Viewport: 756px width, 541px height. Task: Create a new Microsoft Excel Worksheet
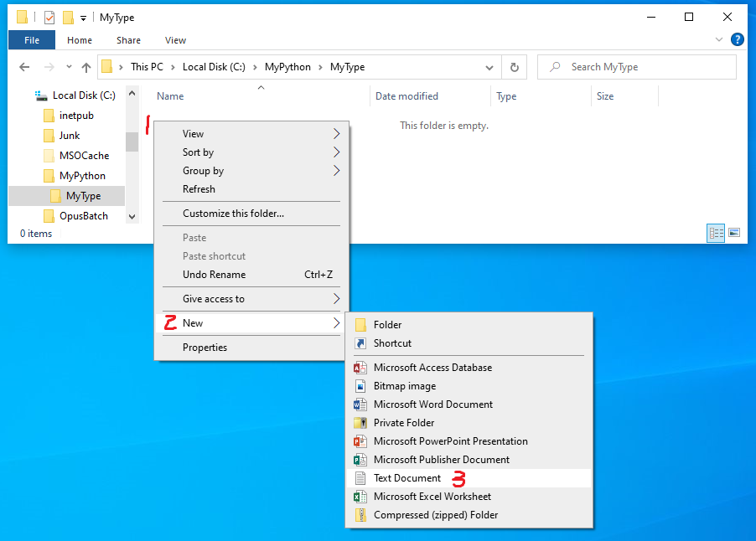(x=432, y=497)
